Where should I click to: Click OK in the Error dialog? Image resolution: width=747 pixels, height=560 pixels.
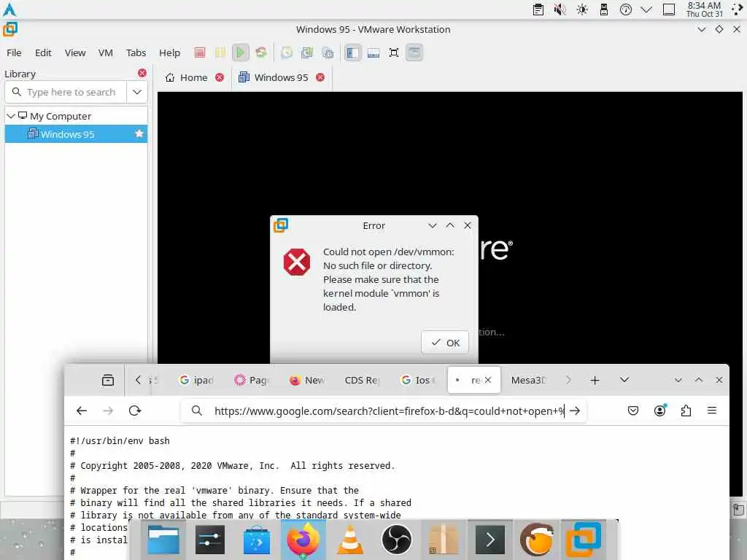click(x=445, y=343)
